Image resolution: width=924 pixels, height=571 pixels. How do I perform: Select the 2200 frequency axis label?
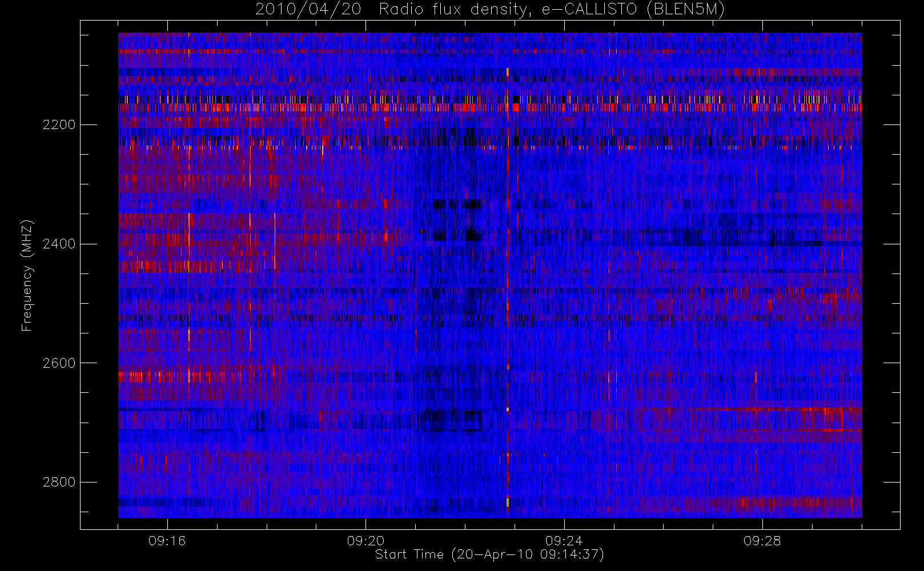59,124
